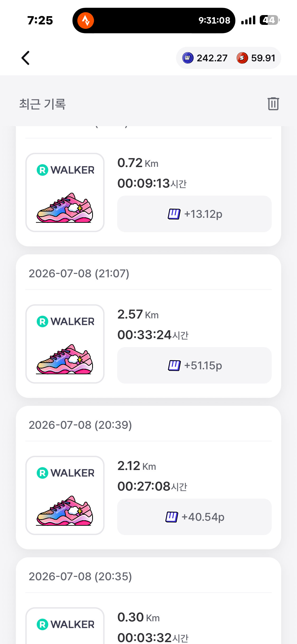Tap the battery indicator in status bar

tap(270, 20)
